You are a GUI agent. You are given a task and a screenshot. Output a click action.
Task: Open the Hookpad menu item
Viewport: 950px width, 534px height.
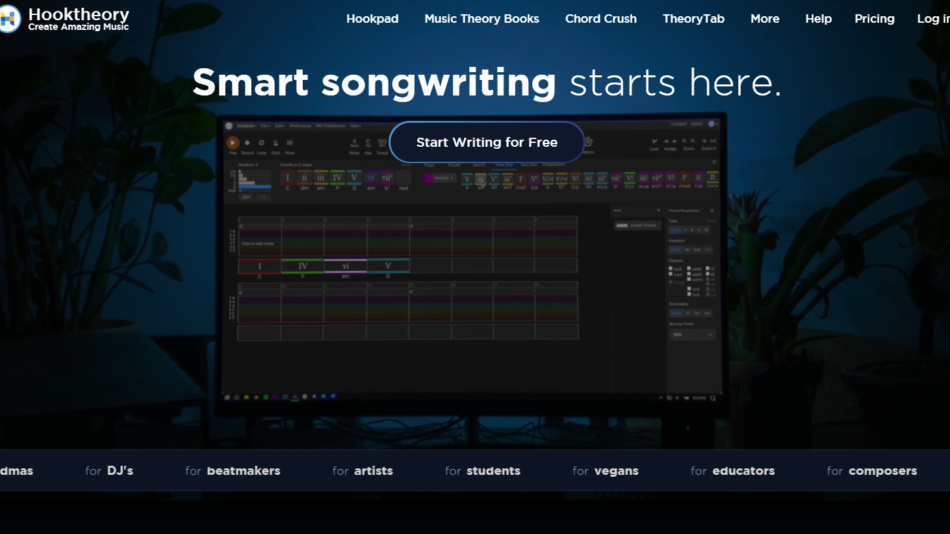click(372, 19)
